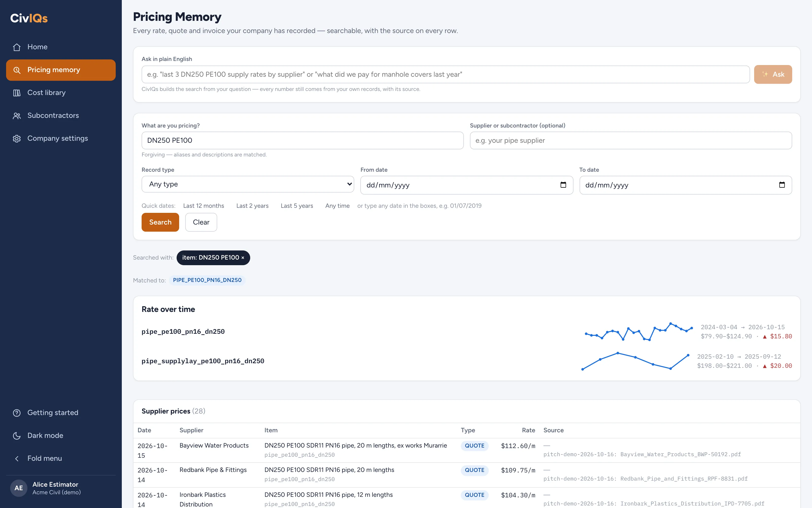Click the ▲ $20.00 change value
Image resolution: width=812 pixels, height=508 pixels.
click(x=777, y=366)
